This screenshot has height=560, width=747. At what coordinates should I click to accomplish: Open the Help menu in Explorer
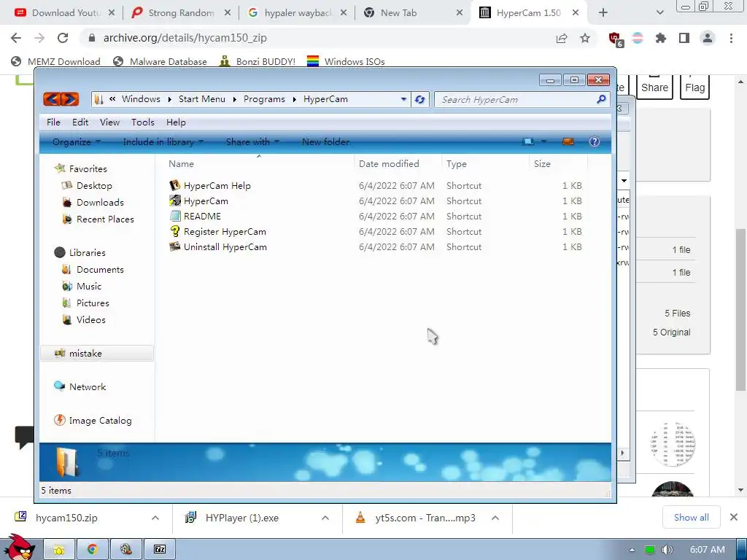click(176, 122)
